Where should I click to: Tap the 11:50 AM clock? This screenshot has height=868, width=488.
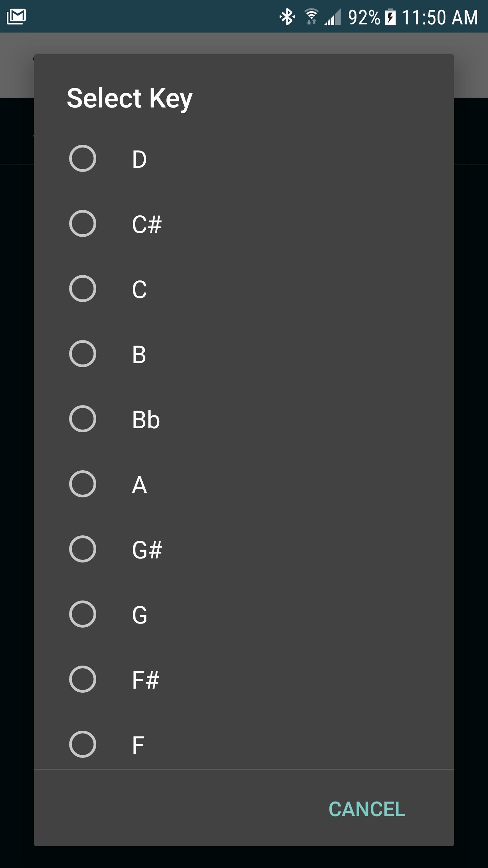[440, 17]
